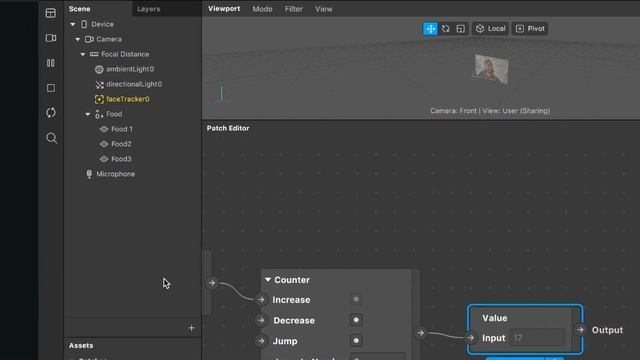Viewport: 640px width, 360px height.
Task: Click the Microphone icon in the scene
Action: [x=89, y=174]
